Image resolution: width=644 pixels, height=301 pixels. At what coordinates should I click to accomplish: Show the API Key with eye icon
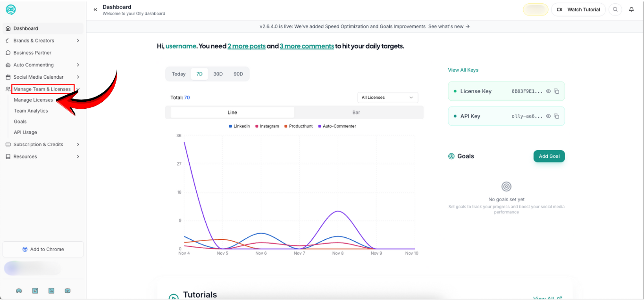click(548, 116)
